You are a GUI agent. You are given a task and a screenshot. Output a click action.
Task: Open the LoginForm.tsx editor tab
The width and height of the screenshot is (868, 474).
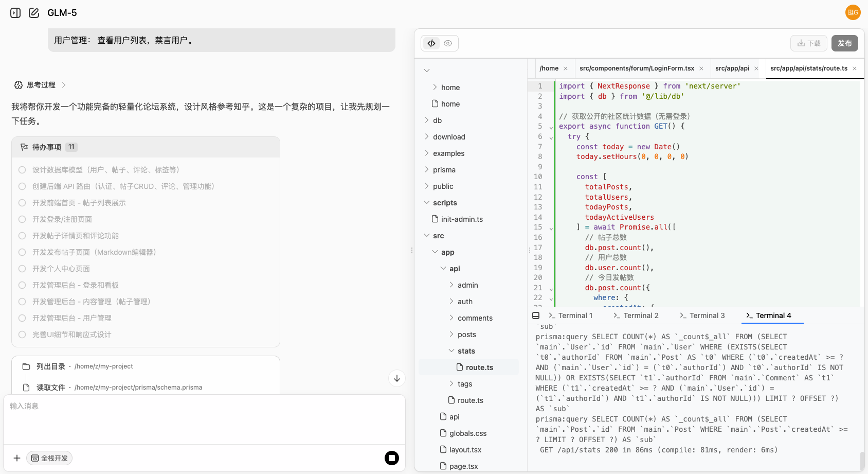point(636,68)
